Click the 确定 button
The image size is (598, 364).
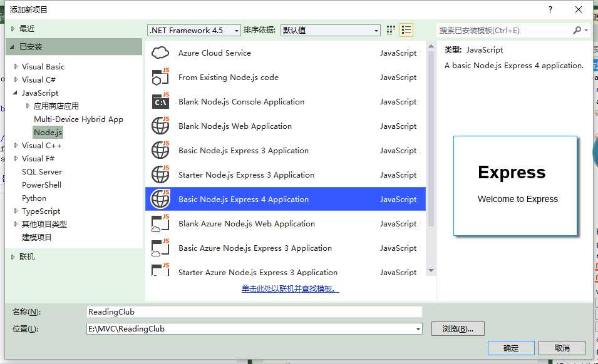coord(511,348)
